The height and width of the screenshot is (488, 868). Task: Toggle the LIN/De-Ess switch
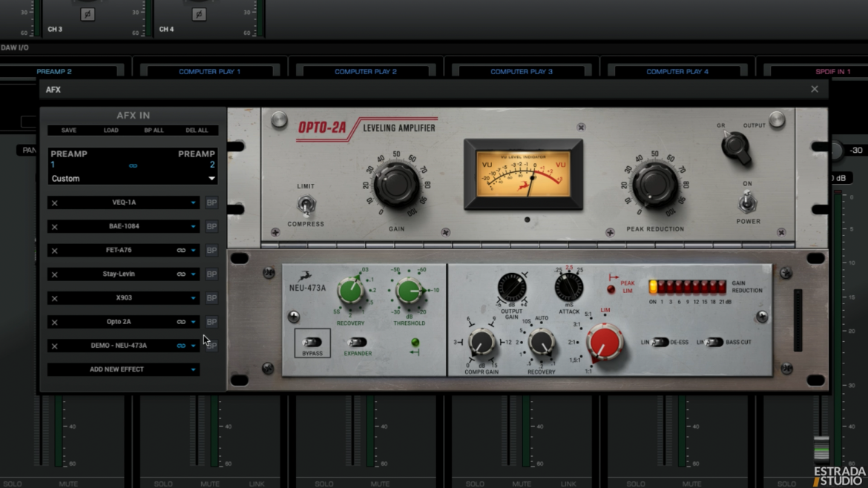click(660, 343)
